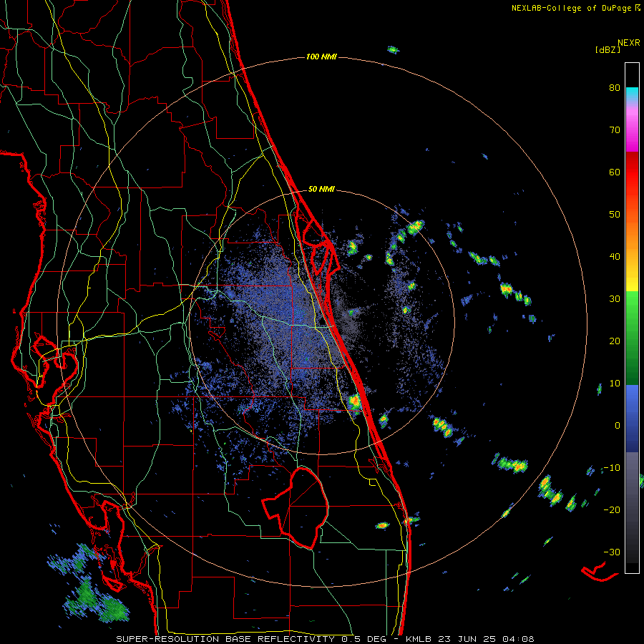This screenshot has height=644, width=644.
Task: Select the 20 value on dBZ scale
Action: [x=615, y=341]
